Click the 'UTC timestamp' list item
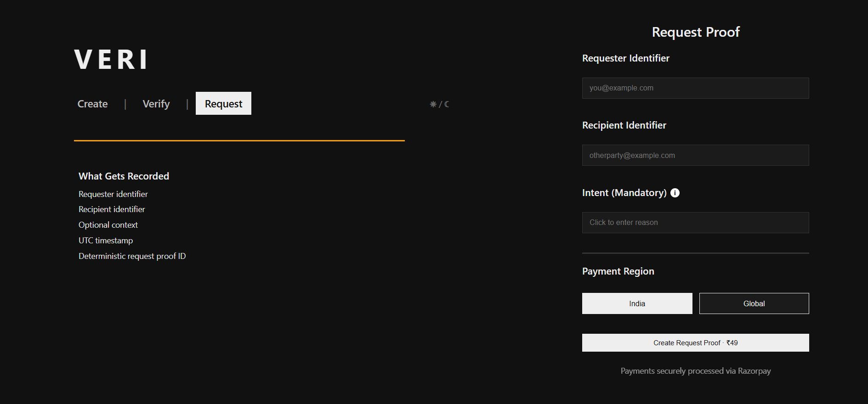868x404 pixels. 106,241
